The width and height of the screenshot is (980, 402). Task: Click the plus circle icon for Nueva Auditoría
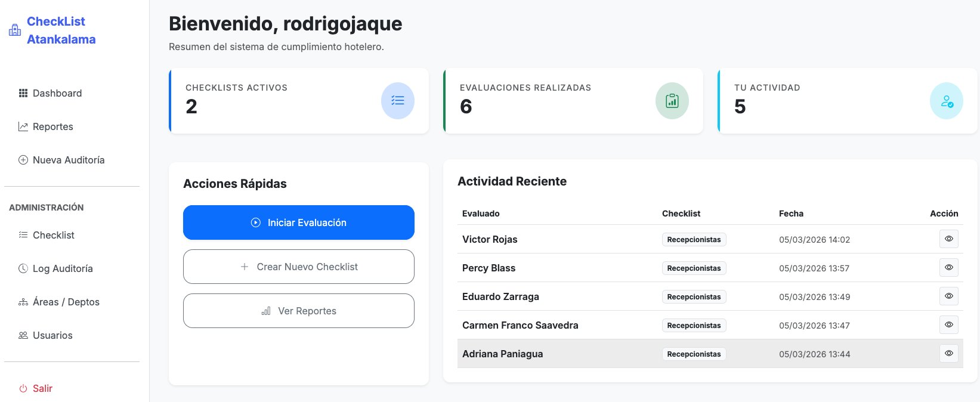pyautogui.click(x=23, y=160)
